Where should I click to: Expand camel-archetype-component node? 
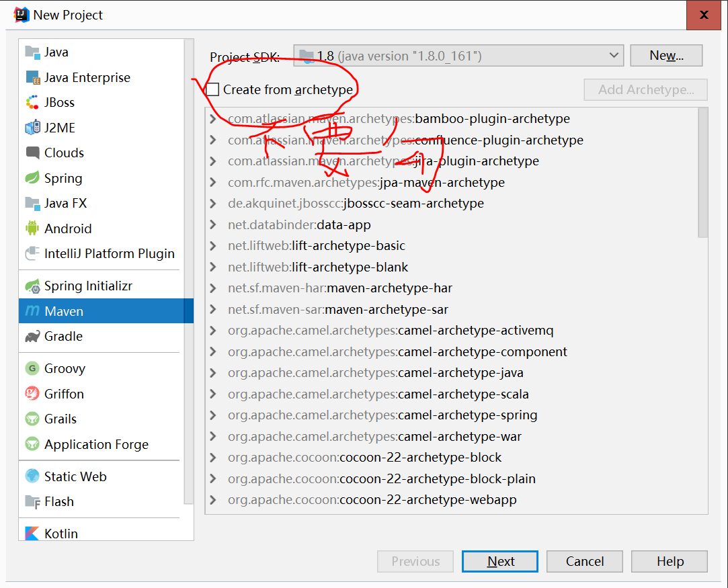pos(213,351)
